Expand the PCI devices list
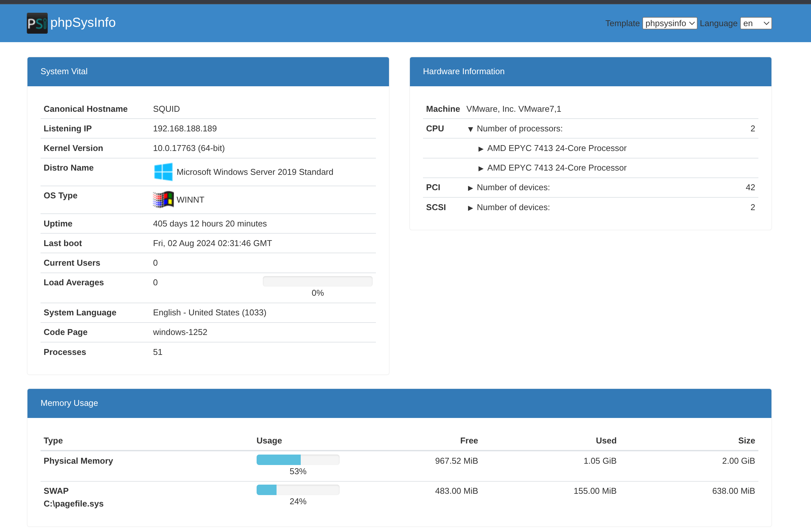Image resolution: width=811 pixels, height=532 pixels. (470, 188)
